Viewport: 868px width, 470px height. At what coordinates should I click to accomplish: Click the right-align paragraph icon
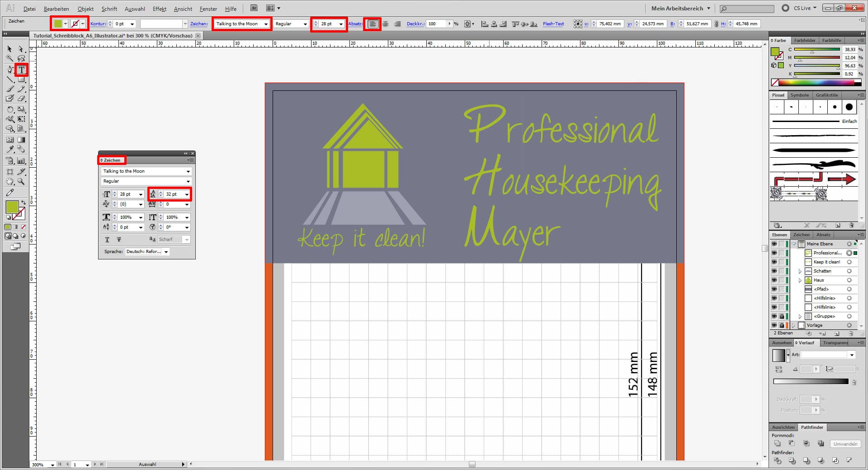pos(397,24)
